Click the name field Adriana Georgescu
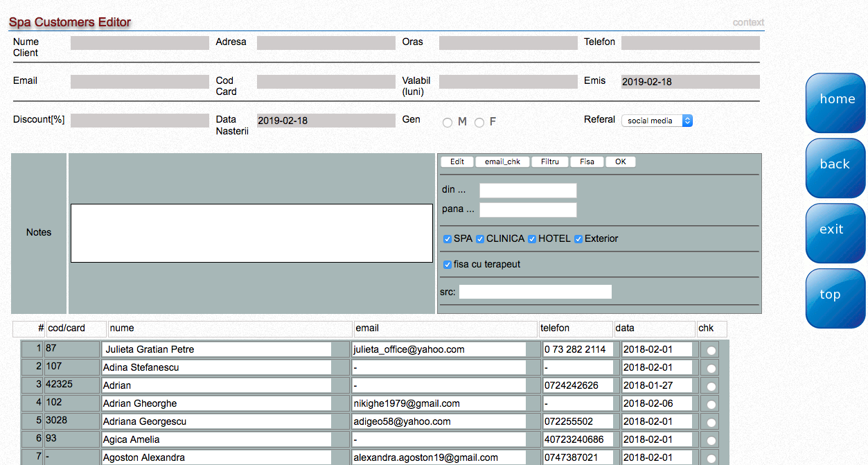 click(217, 421)
